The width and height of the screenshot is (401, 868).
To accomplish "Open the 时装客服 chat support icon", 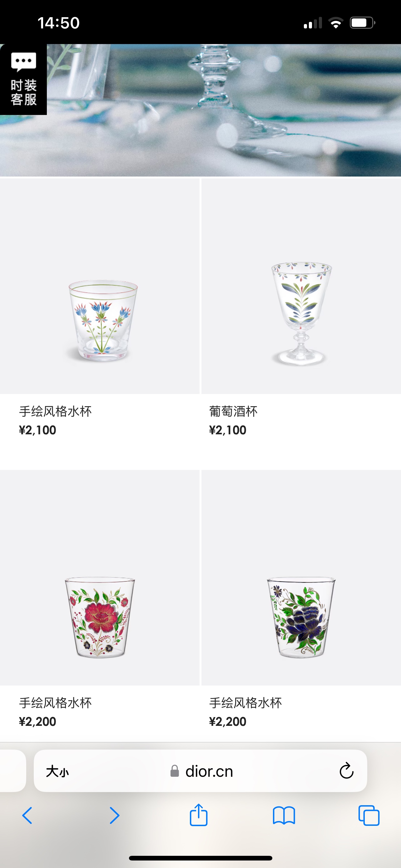I will [23, 79].
